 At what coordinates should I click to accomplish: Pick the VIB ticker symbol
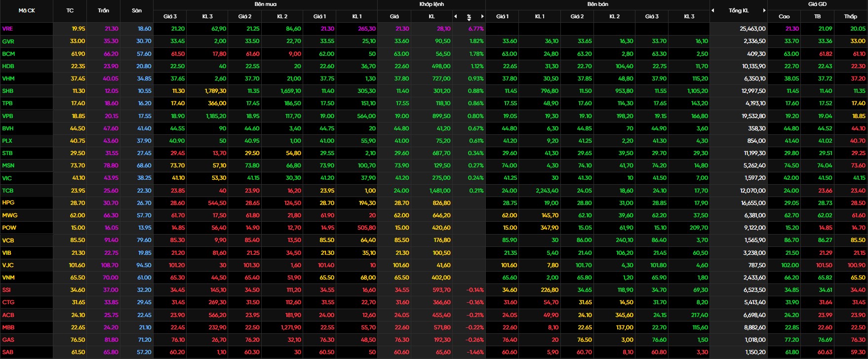coord(7,252)
